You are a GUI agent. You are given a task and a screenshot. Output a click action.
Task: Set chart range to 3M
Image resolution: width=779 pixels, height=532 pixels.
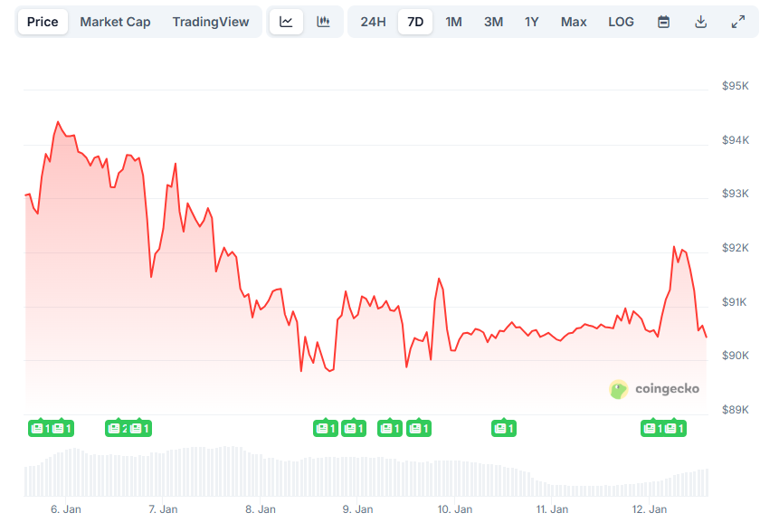493,22
